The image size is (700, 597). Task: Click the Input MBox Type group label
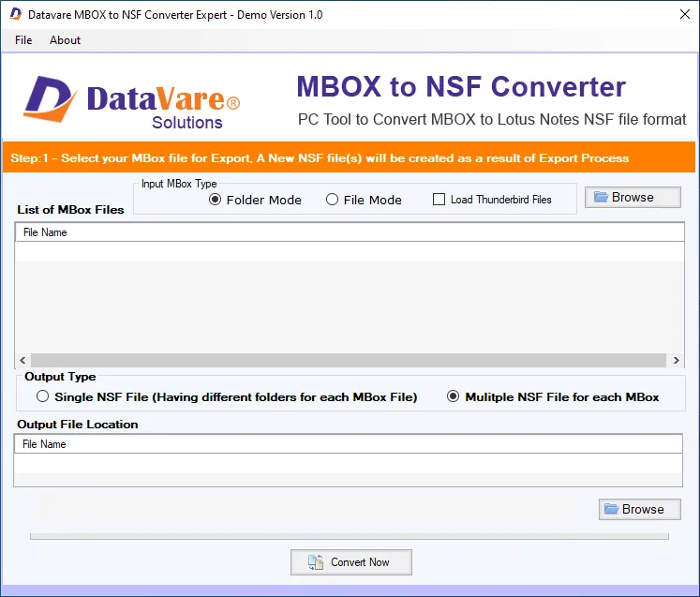pyautogui.click(x=179, y=184)
